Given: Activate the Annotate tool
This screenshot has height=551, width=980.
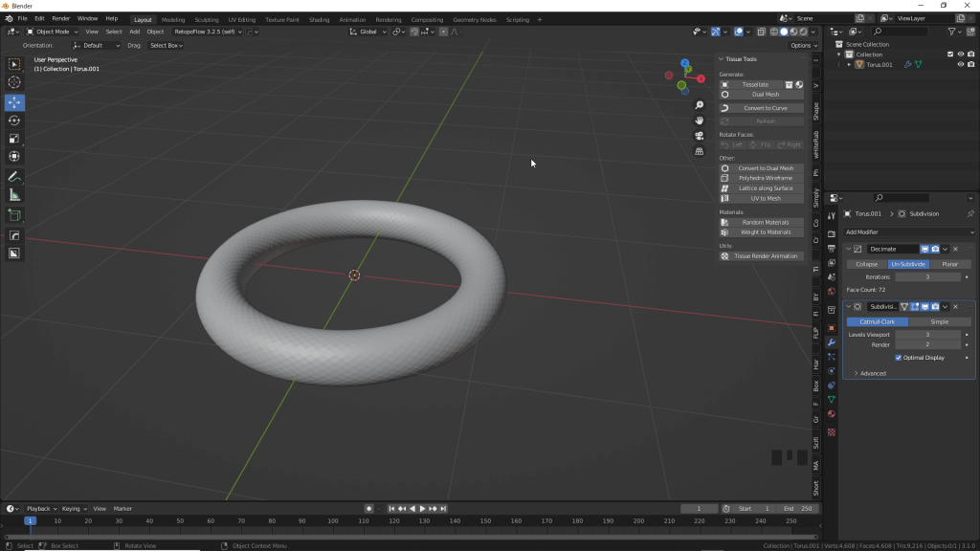Looking at the screenshot, I should (14, 176).
